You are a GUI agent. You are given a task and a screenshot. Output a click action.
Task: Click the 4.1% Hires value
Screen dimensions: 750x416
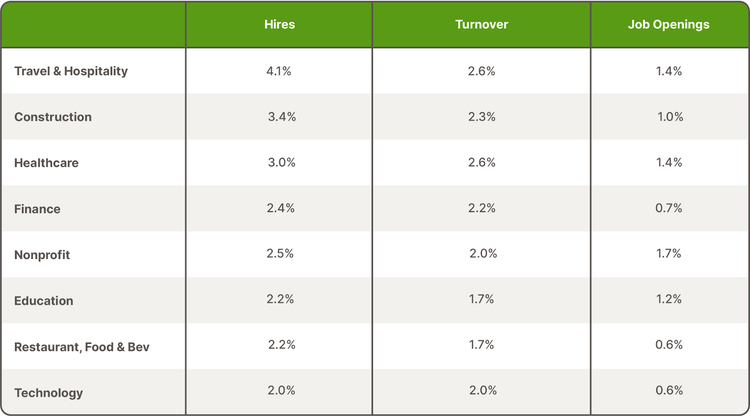coord(281,71)
